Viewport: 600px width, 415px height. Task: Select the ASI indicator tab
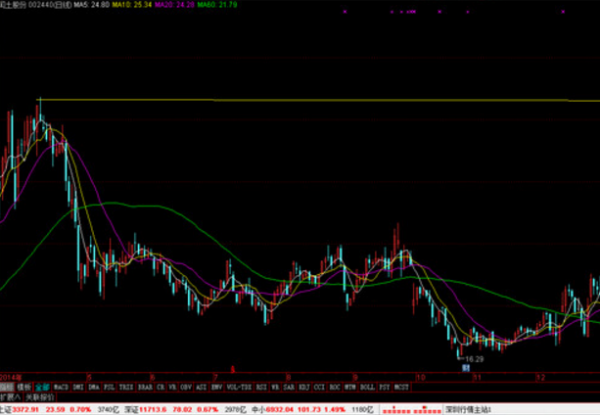tap(201, 387)
